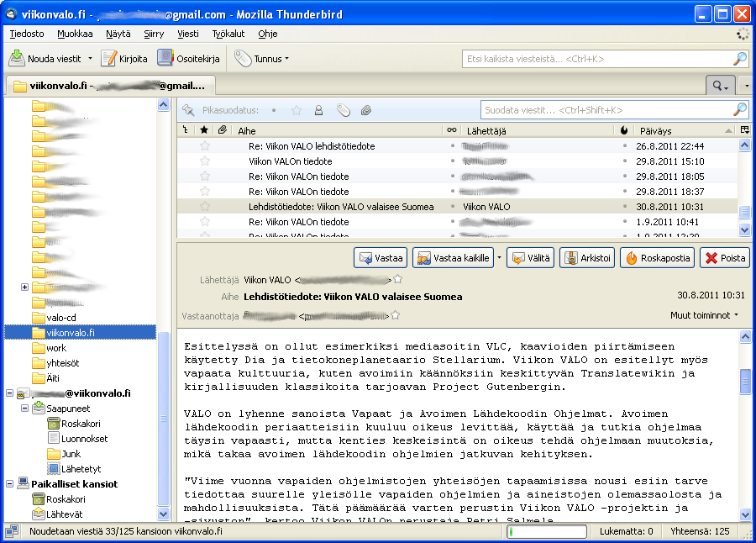The height and width of the screenshot is (543, 756).
Task: Sort by the junk status flame column
Action: [624, 130]
